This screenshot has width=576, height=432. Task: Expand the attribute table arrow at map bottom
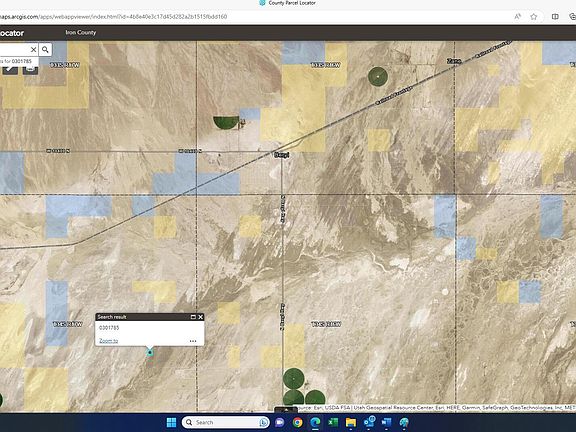(286, 409)
